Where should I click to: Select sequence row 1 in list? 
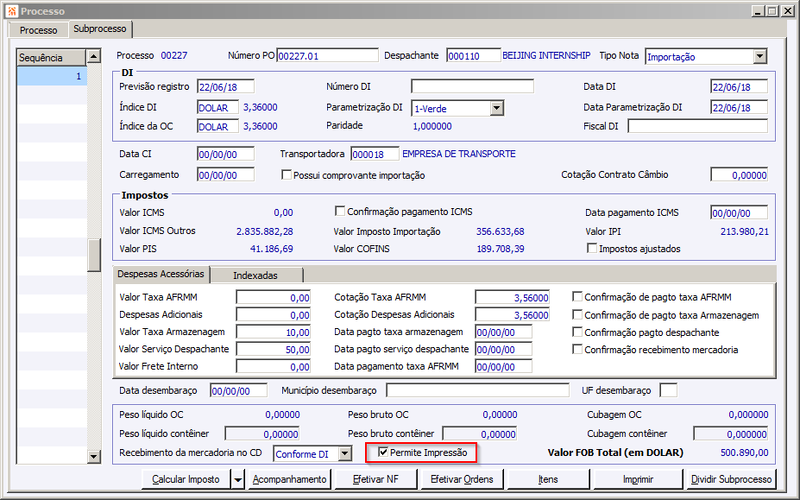point(52,76)
